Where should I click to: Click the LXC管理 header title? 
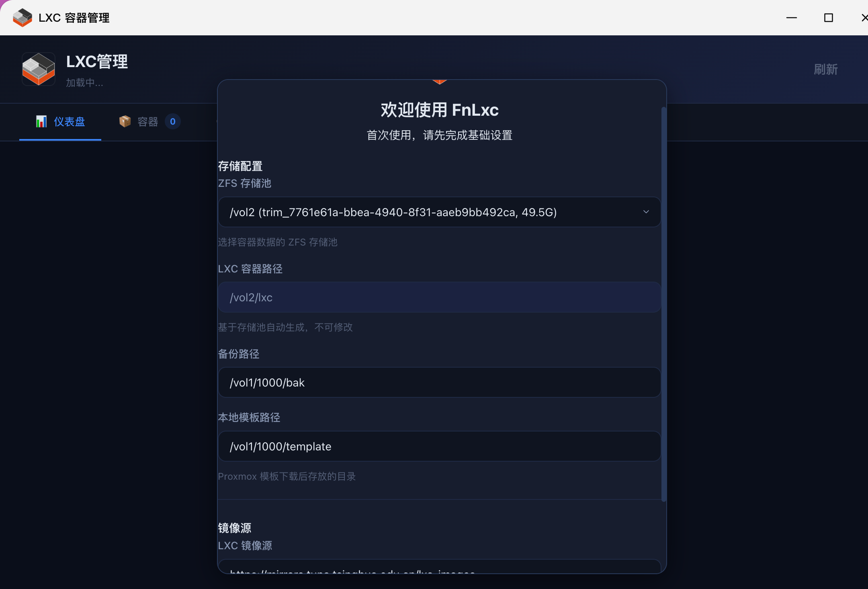(97, 62)
